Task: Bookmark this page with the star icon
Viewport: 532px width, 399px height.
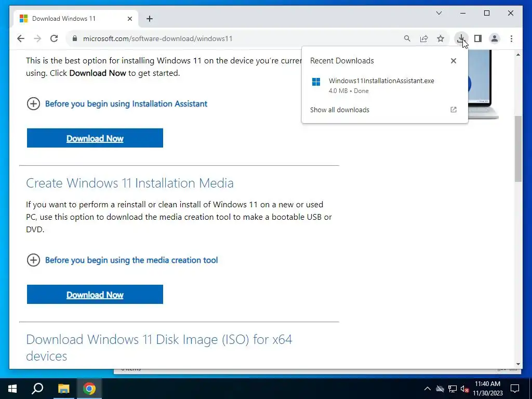Action: [441, 38]
